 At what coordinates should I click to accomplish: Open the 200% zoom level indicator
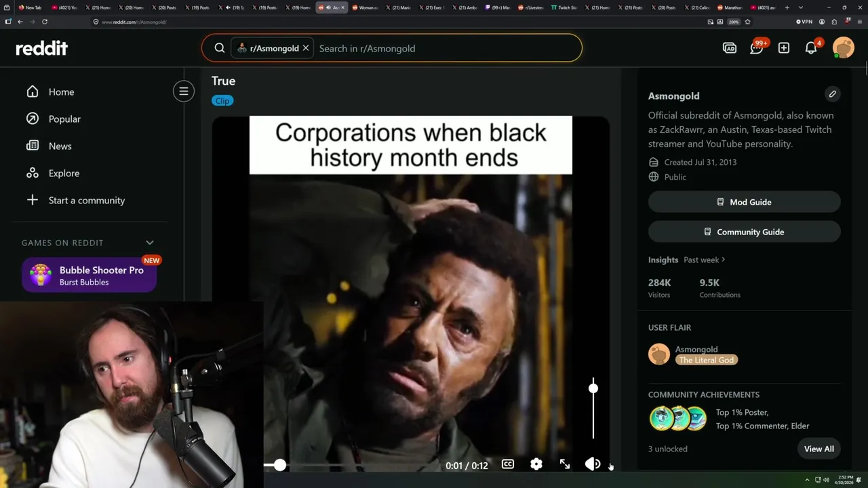click(733, 22)
